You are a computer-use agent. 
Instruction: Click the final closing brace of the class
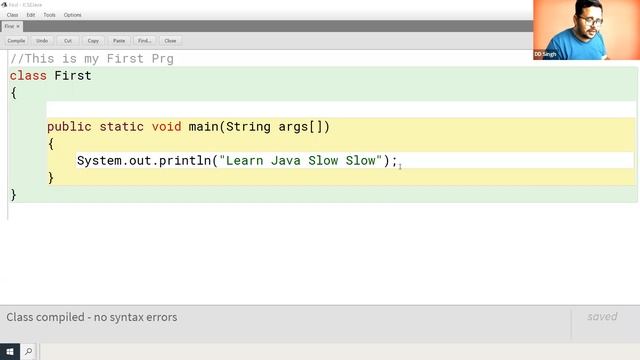point(13,195)
